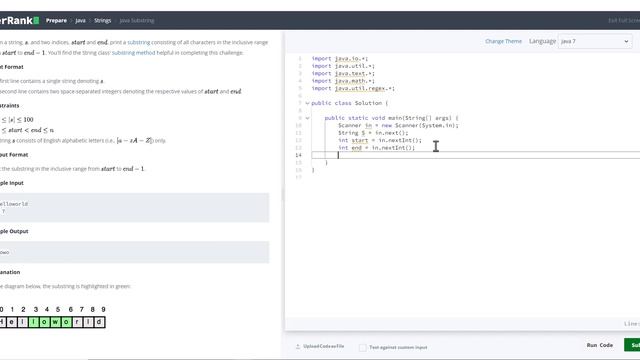Open the substring method link
The height and width of the screenshot is (360, 640).
coord(133,53)
